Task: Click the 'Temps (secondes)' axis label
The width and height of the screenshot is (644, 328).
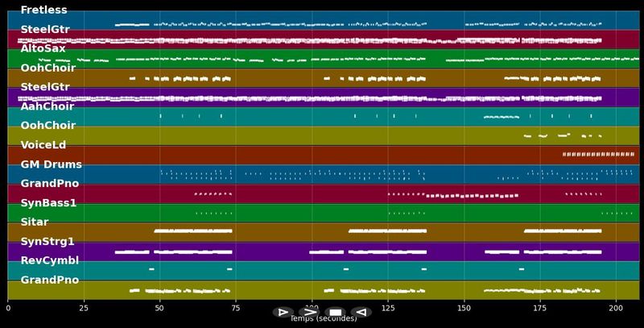Action: [323, 319]
